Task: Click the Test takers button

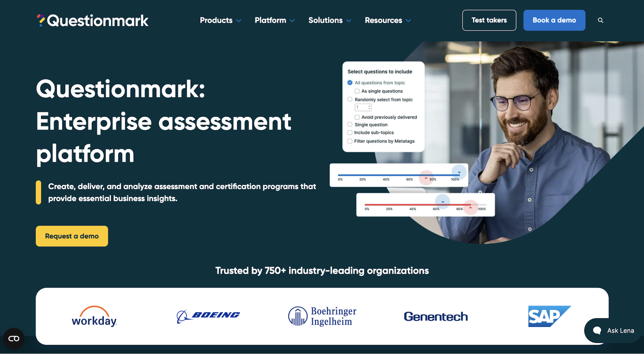Action: (489, 20)
